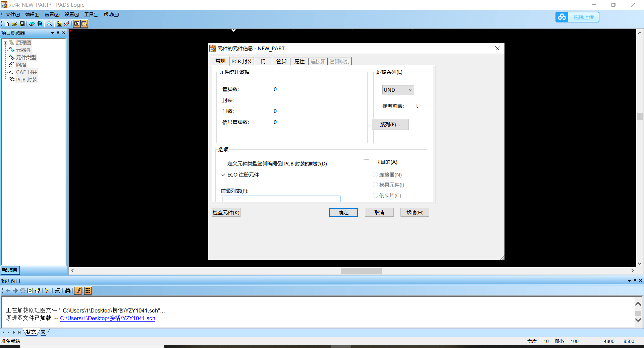Toggle the project explorer window icon
Viewport: 644px width, 348px height.
click(84, 24)
